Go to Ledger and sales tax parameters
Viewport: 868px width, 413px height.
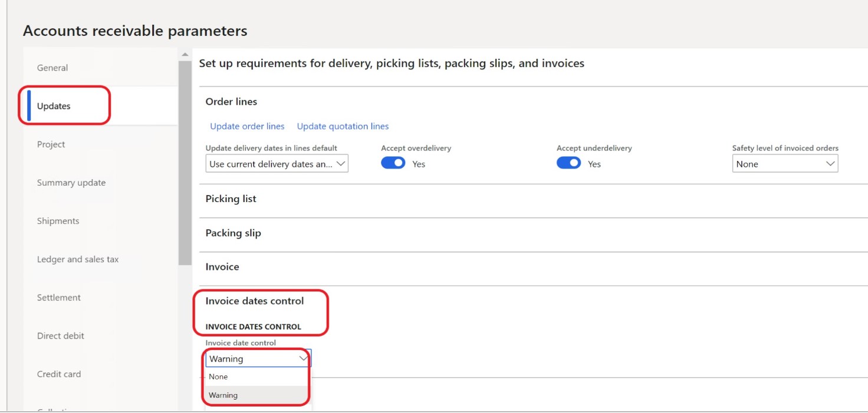pyautogui.click(x=77, y=259)
